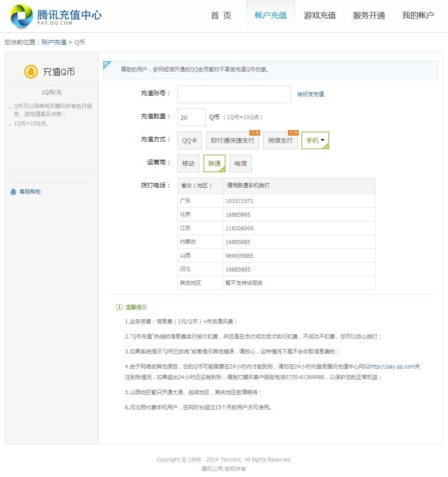The width and height of the screenshot is (448, 477).
Task: Click the 账户充值 breadcrumb link
Action: (x=53, y=42)
